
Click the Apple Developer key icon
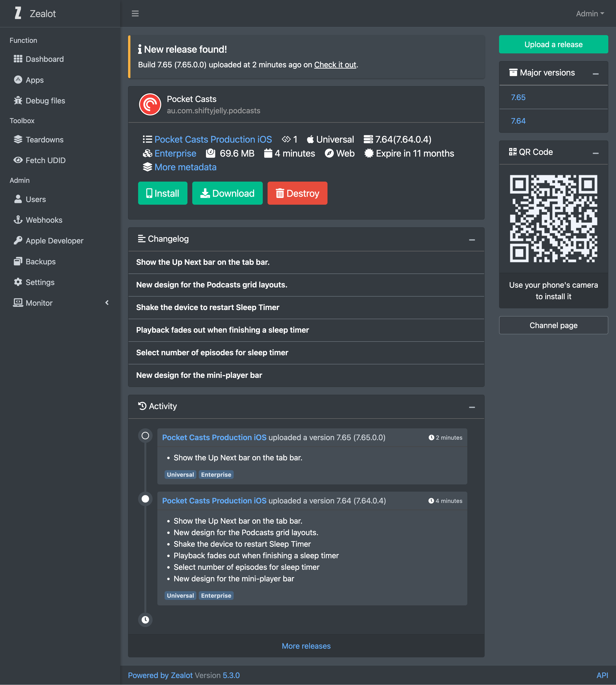[18, 241]
